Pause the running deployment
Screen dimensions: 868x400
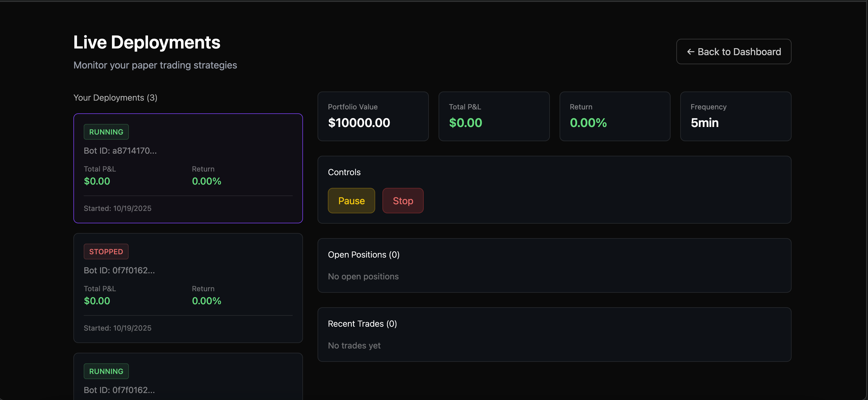351,201
